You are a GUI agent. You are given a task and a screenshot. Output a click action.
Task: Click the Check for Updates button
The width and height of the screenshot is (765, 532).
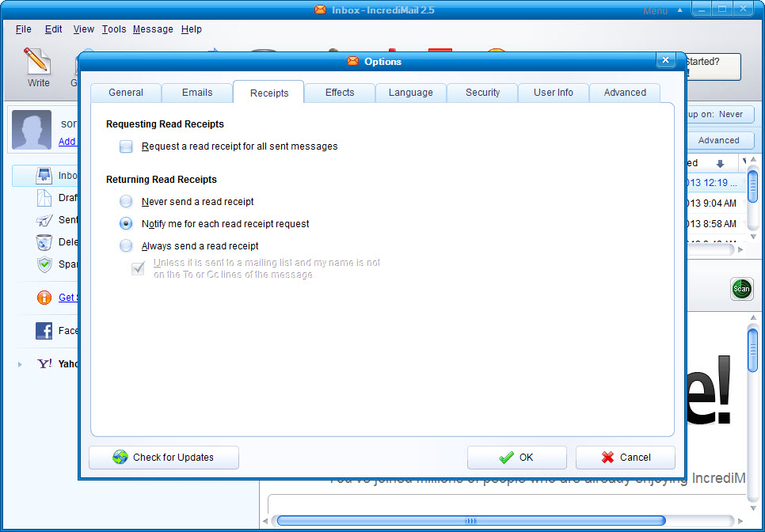pyautogui.click(x=164, y=458)
